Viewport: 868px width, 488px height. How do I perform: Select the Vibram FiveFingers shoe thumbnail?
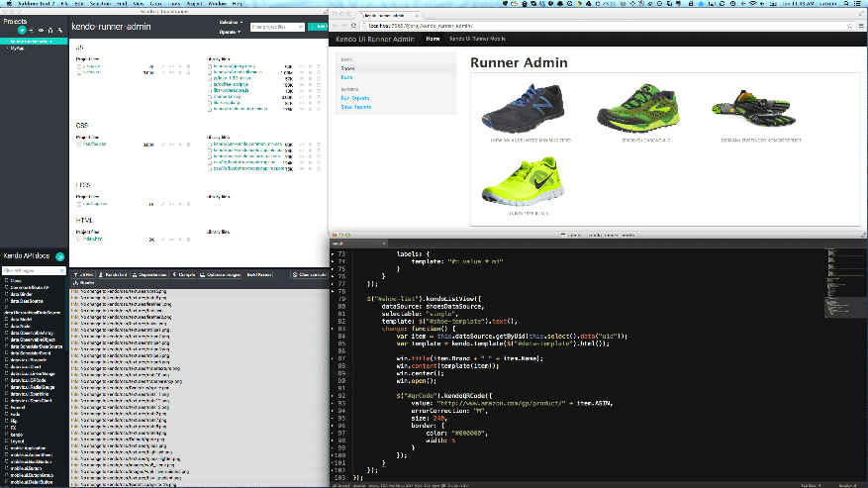click(x=754, y=108)
